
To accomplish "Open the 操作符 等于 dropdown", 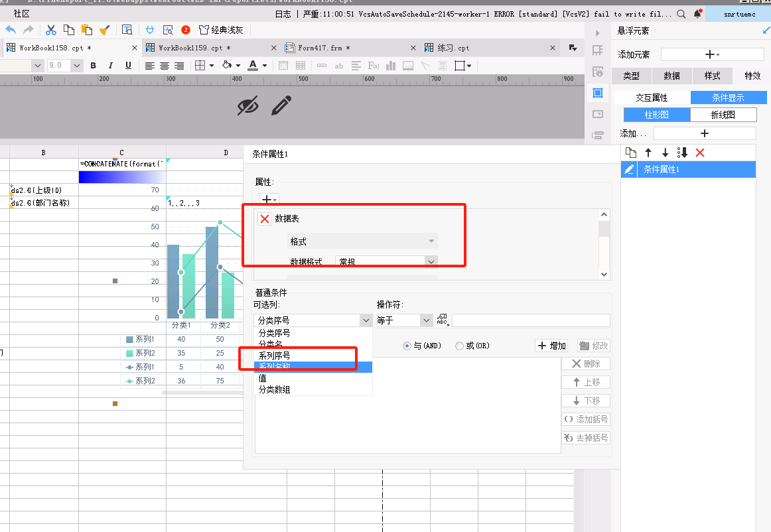I will click(404, 320).
